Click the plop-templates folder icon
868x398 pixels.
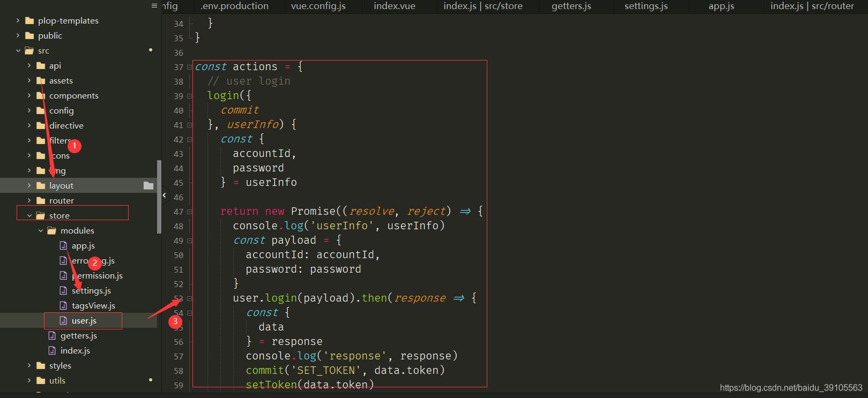click(29, 21)
